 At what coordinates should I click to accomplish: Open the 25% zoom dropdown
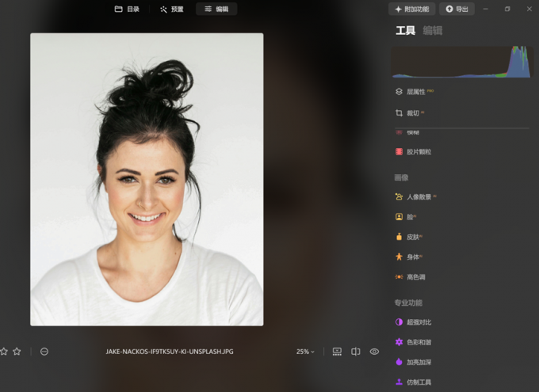click(x=305, y=352)
